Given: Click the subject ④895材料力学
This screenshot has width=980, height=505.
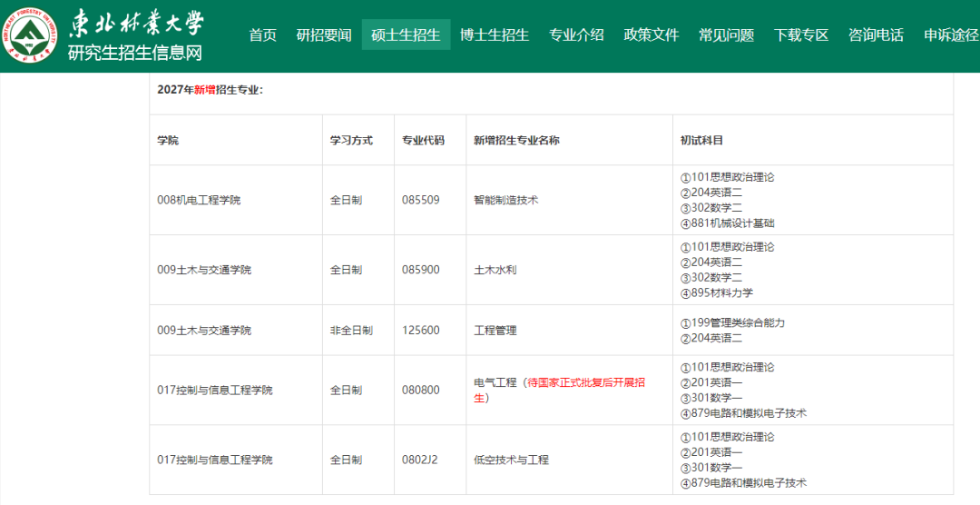Looking at the screenshot, I should (717, 292).
